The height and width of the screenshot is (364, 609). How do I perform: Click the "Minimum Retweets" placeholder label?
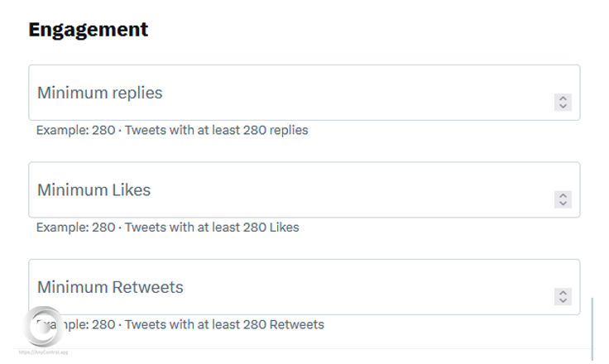tap(111, 288)
